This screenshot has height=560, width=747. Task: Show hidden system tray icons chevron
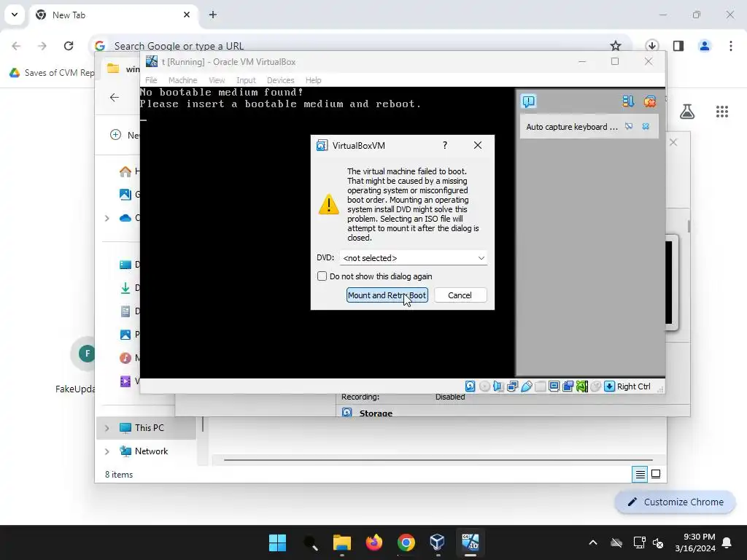(593, 542)
